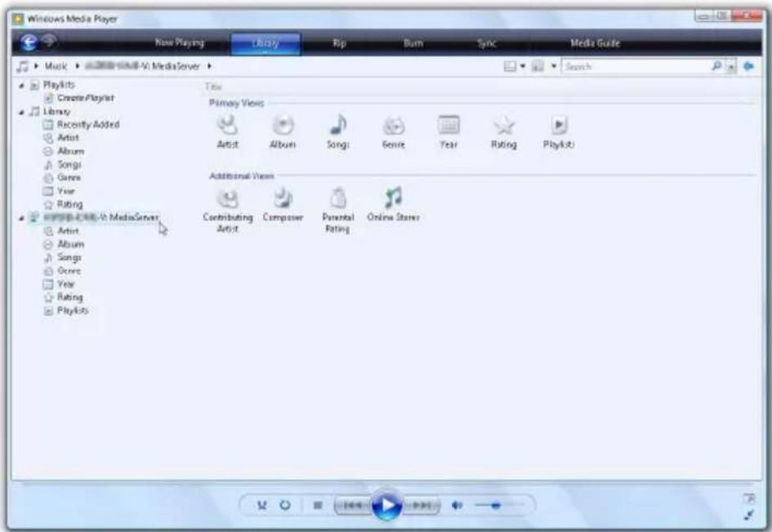Open the Songs view icon under Primary Views
Viewport: 772px width, 532px height.
pyautogui.click(x=338, y=125)
